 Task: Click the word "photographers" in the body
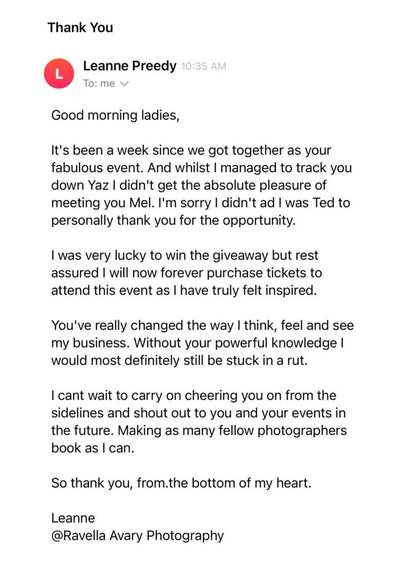[x=302, y=431]
